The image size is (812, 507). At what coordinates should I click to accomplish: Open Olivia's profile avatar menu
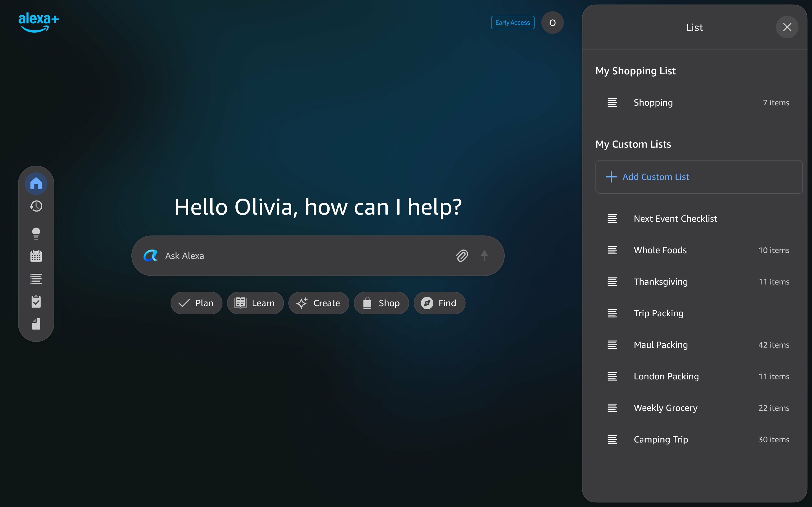552,23
